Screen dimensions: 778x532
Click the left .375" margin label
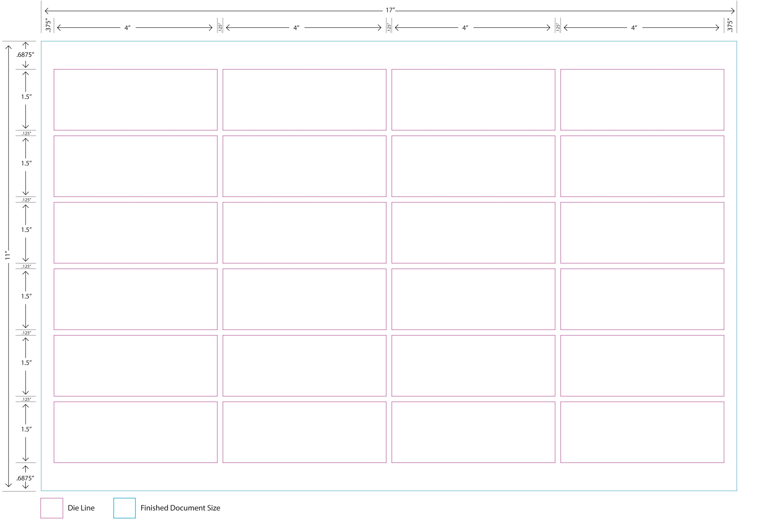click(48, 26)
